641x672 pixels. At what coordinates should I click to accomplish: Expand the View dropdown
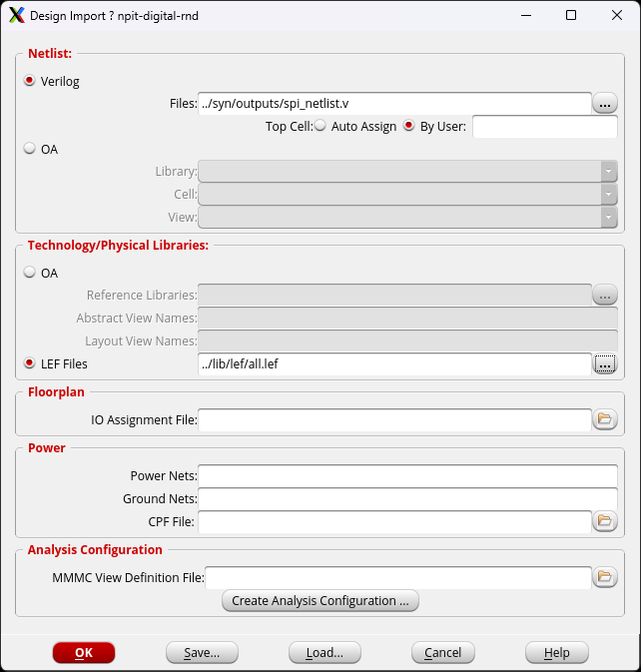tap(608, 218)
